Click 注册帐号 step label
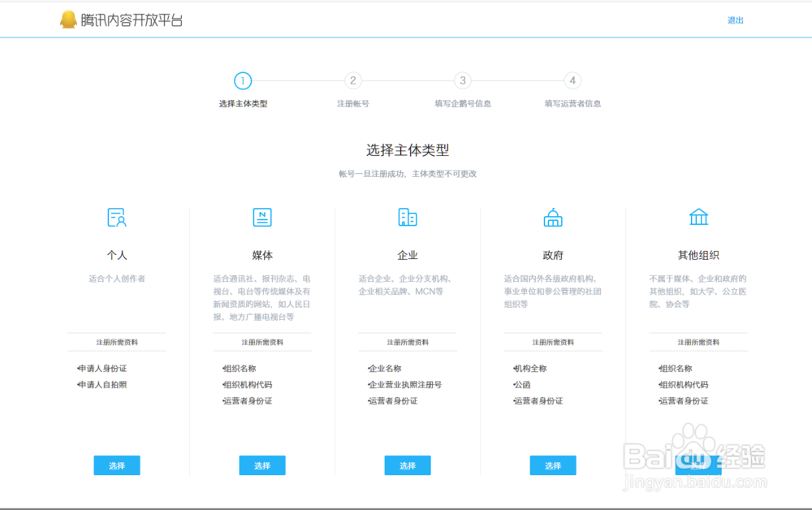 tap(352, 104)
